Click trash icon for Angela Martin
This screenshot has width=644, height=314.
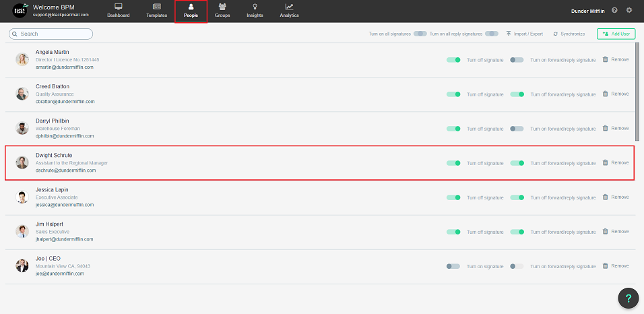pyautogui.click(x=605, y=59)
